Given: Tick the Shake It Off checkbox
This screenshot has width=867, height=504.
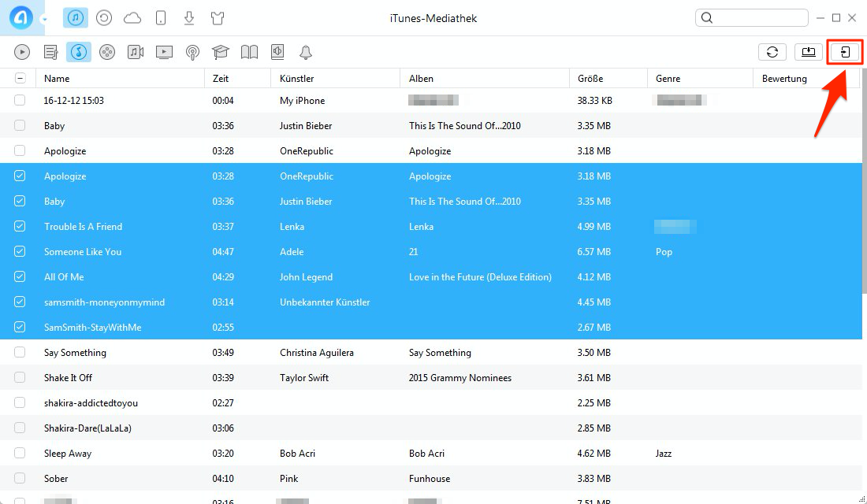Looking at the screenshot, I should coord(20,377).
